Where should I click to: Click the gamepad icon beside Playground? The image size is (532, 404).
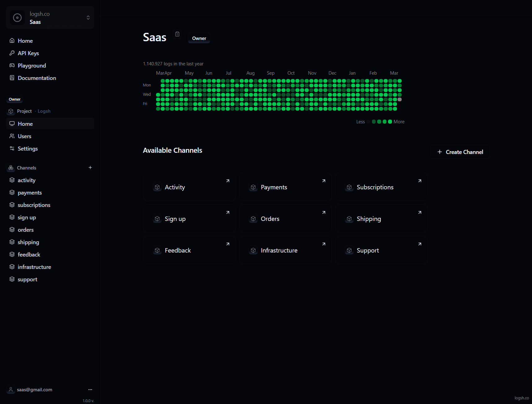[12, 65]
